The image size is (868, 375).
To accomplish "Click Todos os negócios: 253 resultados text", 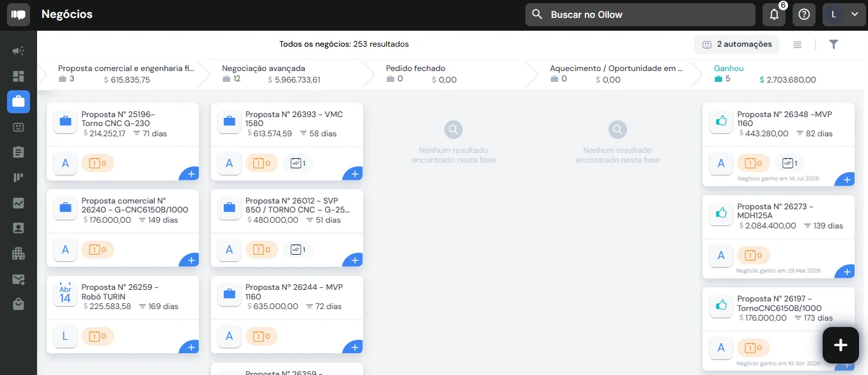I will coord(344,44).
